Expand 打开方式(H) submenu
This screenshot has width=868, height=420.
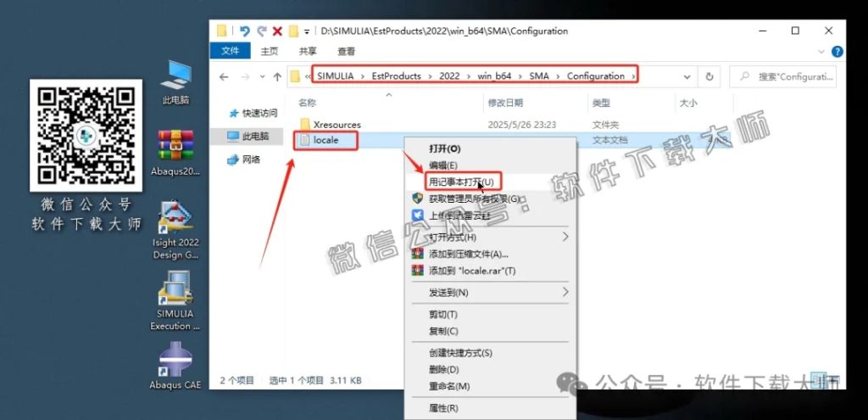[489, 237]
